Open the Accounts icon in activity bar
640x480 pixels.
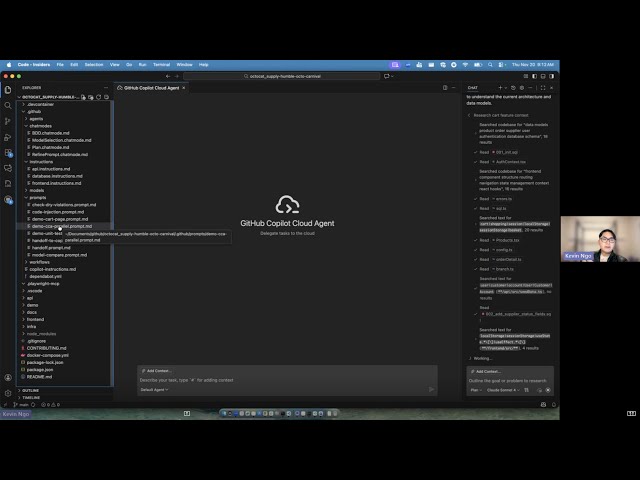point(8,378)
